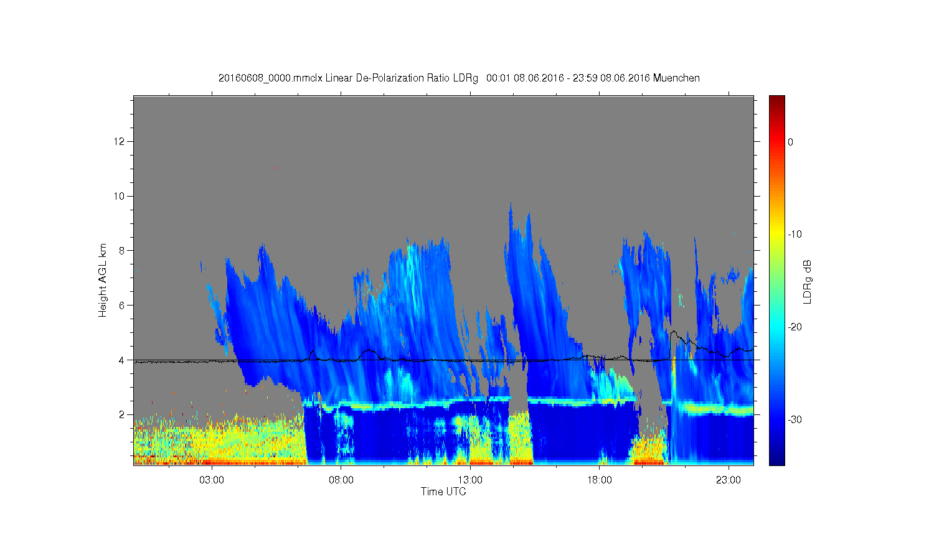Click the 'Time UTC' x-axis label
934x560 pixels.
[x=443, y=492]
